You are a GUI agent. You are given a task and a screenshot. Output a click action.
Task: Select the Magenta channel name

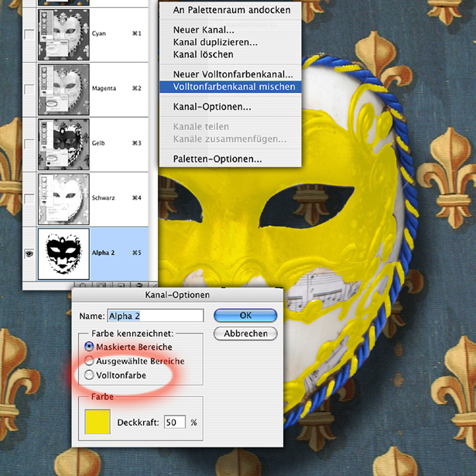coord(104,88)
